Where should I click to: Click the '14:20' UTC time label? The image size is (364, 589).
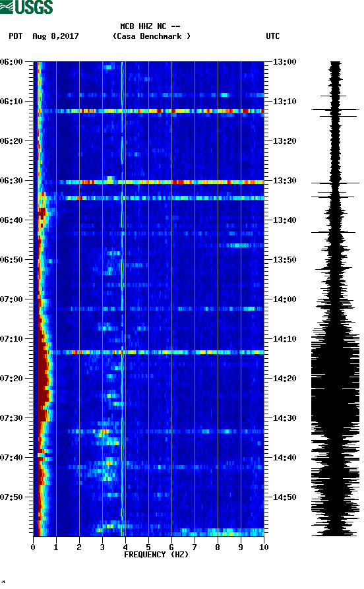coord(284,379)
